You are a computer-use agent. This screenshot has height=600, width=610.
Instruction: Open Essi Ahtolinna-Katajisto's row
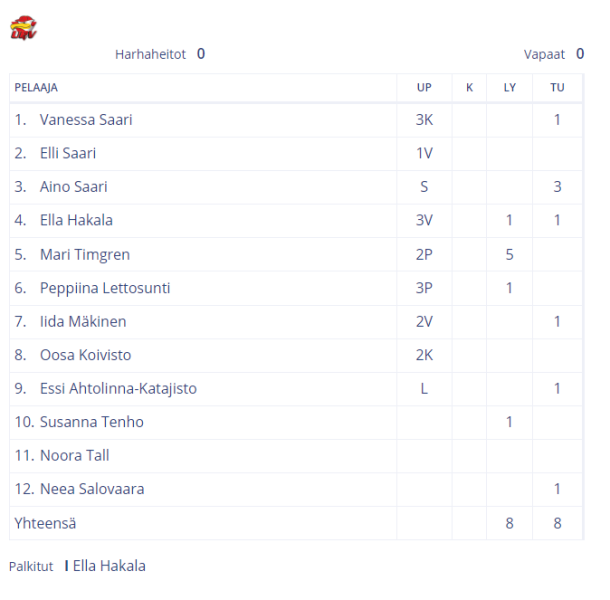click(296, 389)
